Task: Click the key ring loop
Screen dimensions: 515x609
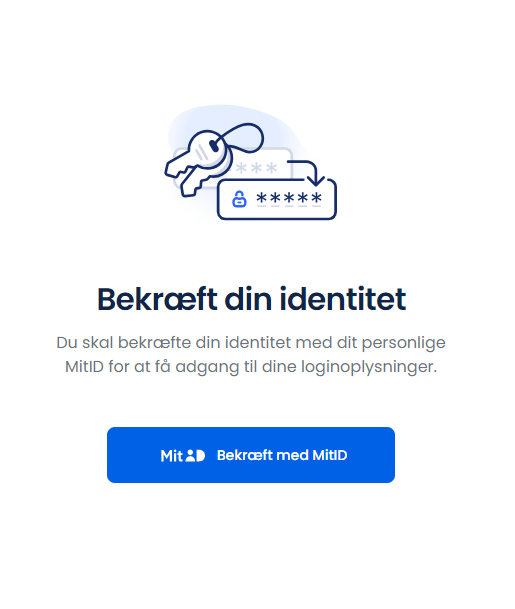Action: click(x=242, y=138)
